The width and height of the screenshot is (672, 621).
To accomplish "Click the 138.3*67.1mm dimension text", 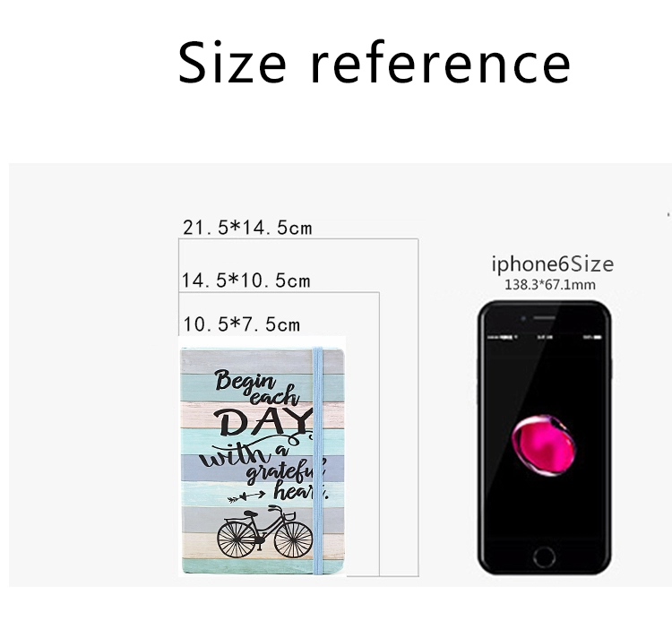I will 550,285.
